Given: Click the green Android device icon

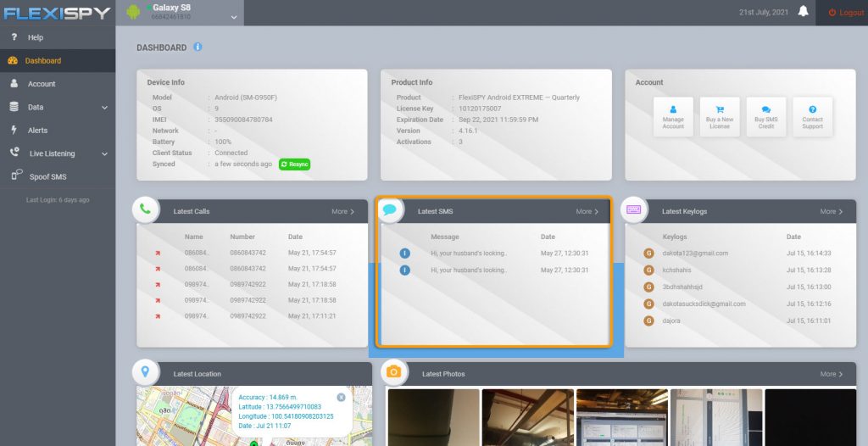Looking at the screenshot, I should coord(133,12).
